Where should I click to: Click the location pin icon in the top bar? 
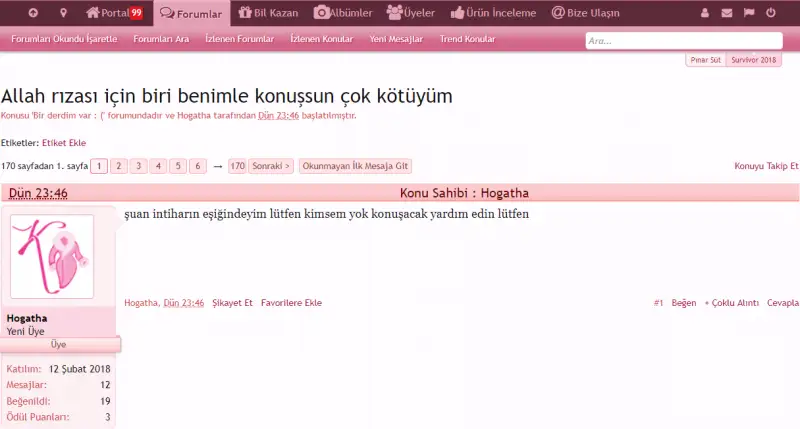pyautogui.click(x=63, y=13)
